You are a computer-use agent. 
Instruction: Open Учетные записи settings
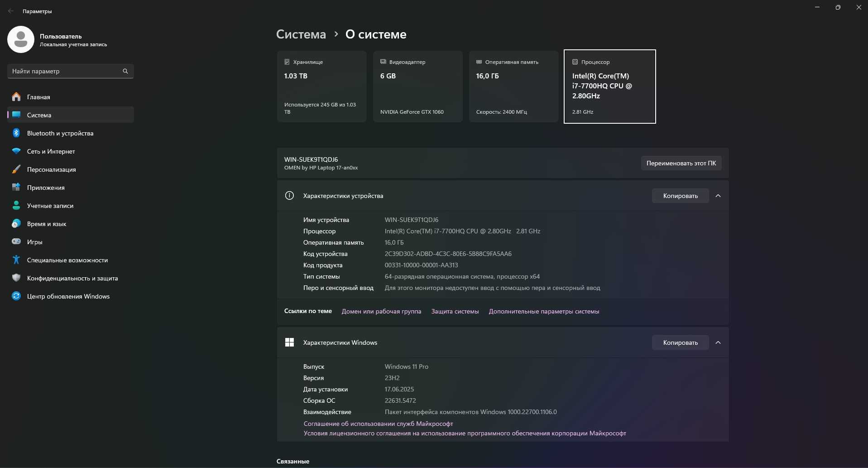point(71,205)
